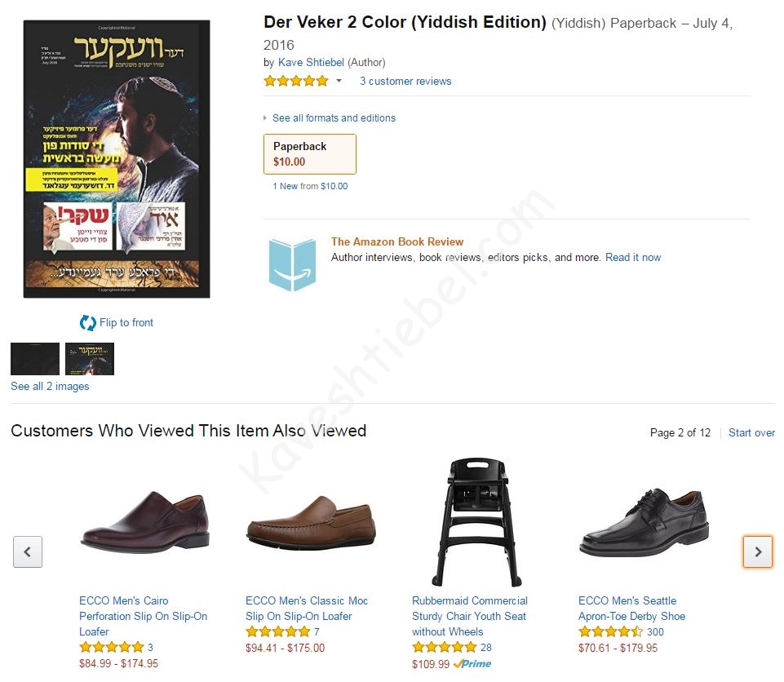This screenshot has height=682, width=784.
Task: Go to next carousel page arrow
Action: coord(758,551)
